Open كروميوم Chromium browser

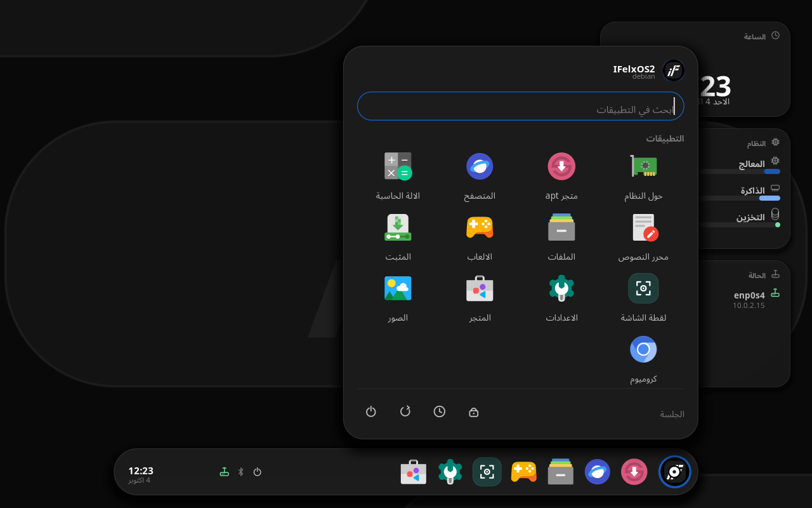pyautogui.click(x=643, y=359)
